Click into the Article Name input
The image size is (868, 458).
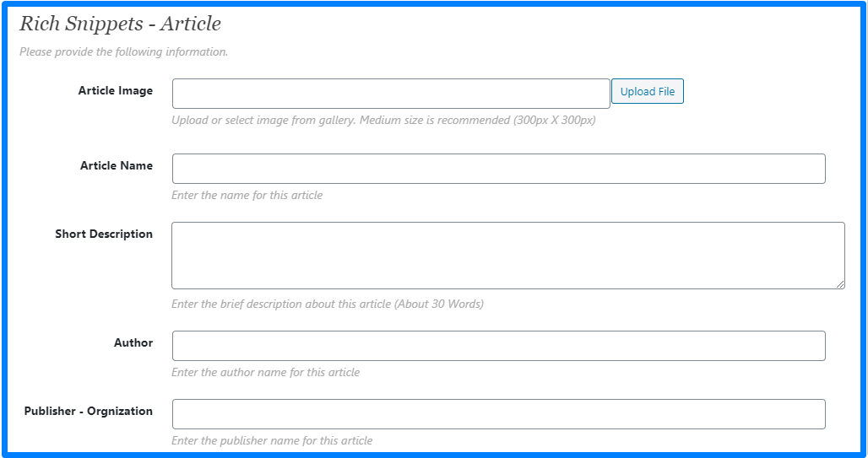pyautogui.click(x=498, y=169)
